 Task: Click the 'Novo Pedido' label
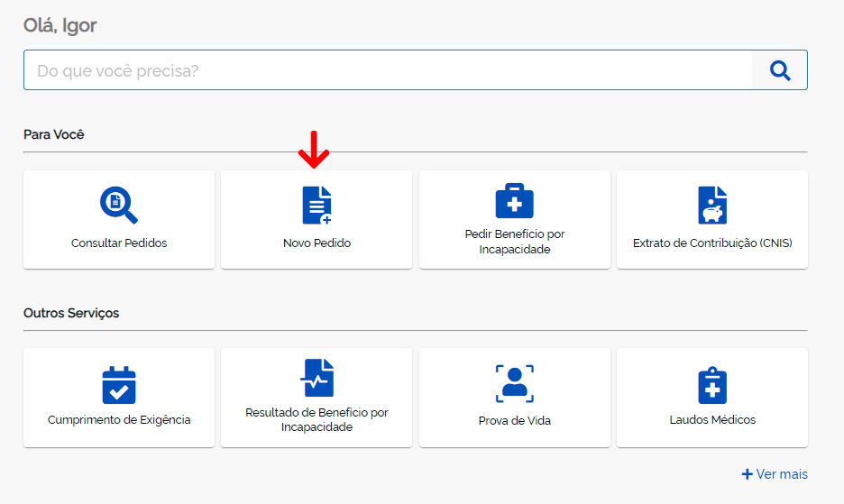pyautogui.click(x=317, y=243)
